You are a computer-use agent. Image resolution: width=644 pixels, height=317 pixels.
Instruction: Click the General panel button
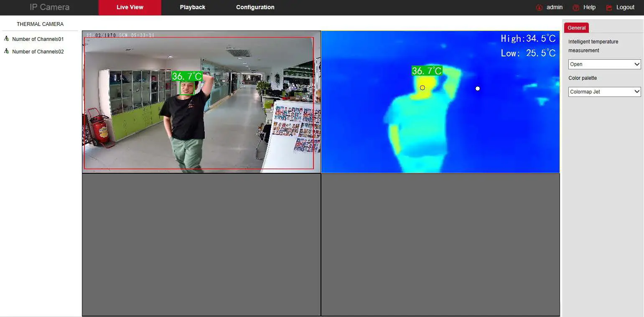point(576,28)
